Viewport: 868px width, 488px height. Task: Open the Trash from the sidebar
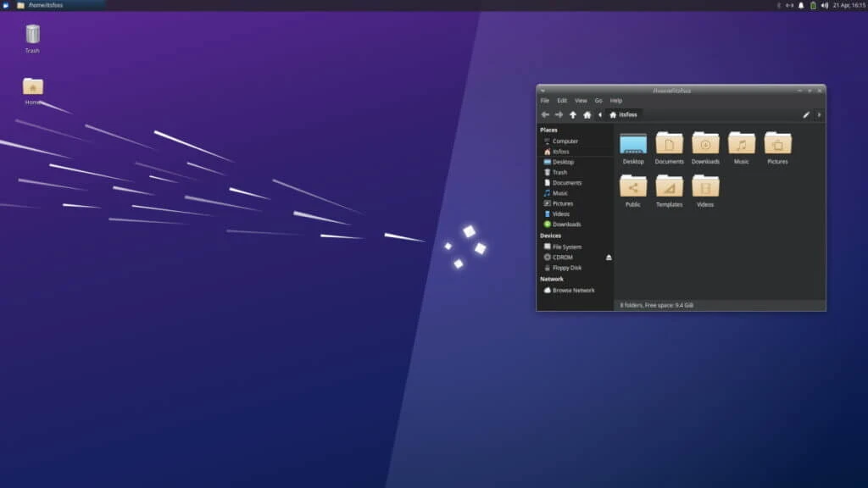[x=559, y=172]
